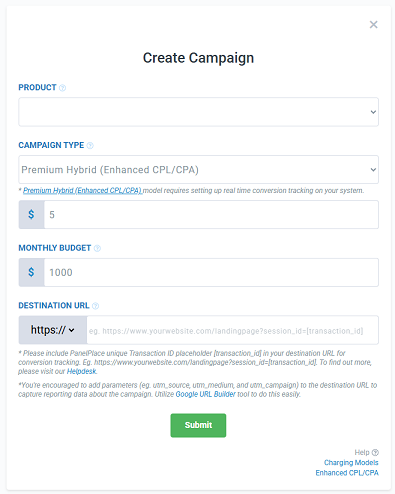Open the Premium Hybrid (Enhanced CPL/CPA) link
This screenshot has height=494, width=395.
[82, 191]
